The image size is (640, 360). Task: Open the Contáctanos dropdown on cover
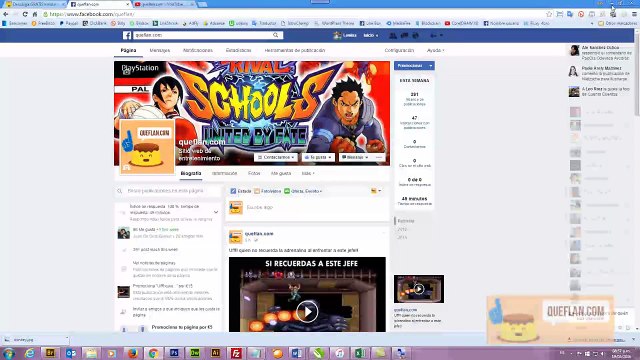pyautogui.click(x=276, y=157)
